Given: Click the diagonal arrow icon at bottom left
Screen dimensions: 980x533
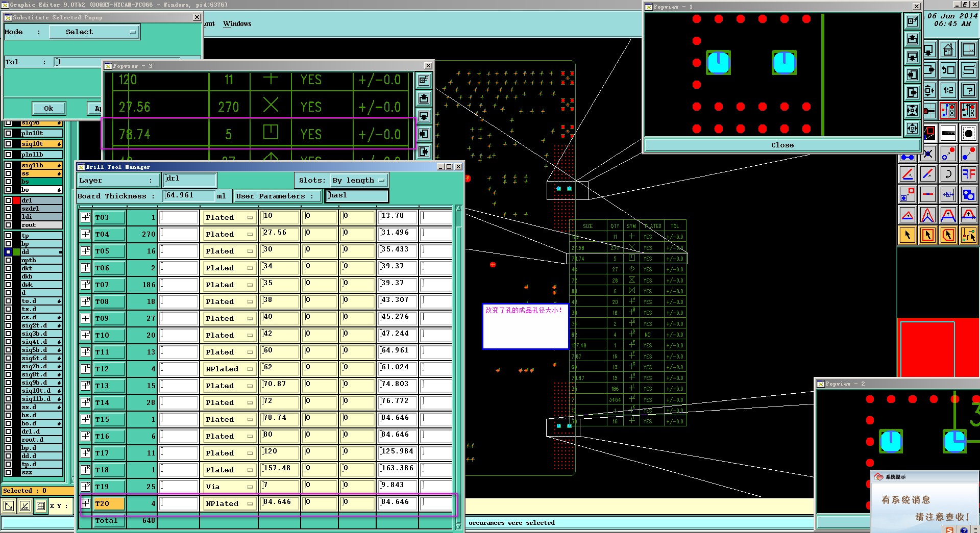Looking at the screenshot, I should [x=9, y=506].
